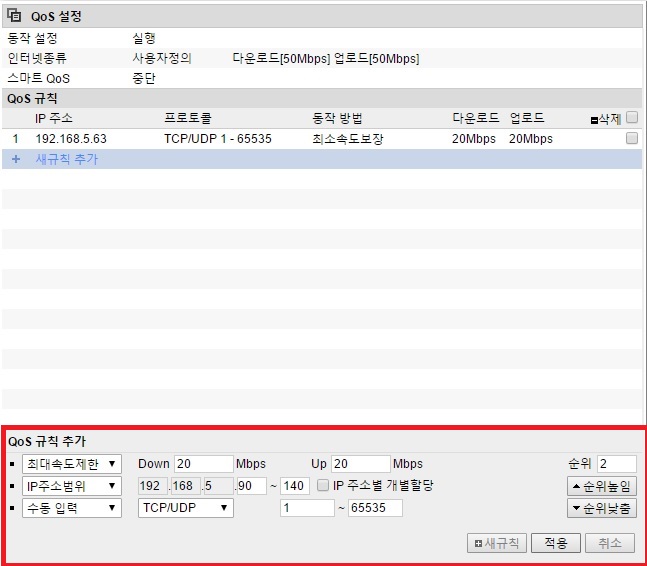Screen dimensions: 647x566
Task: Click the 적용 button
Action: point(556,543)
